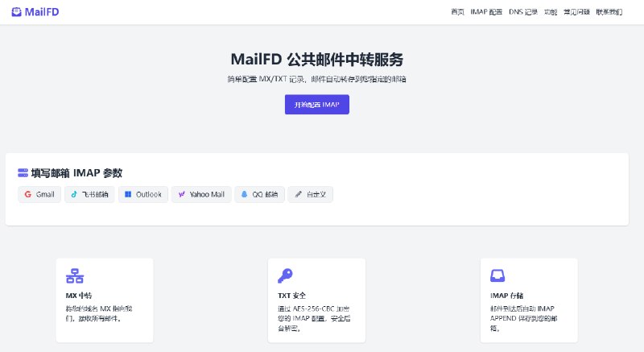Pick the Yahoo Mail provider preset
The width and height of the screenshot is (644, 352).
click(x=201, y=194)
